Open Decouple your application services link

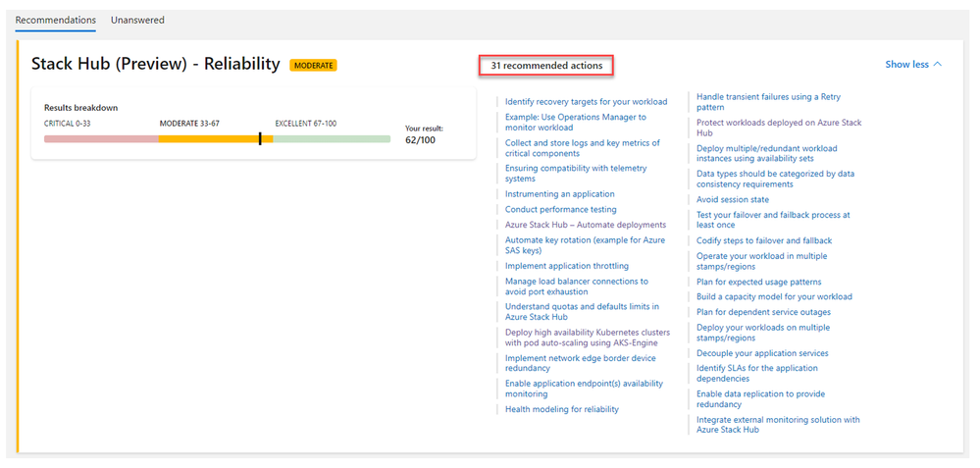762,353
